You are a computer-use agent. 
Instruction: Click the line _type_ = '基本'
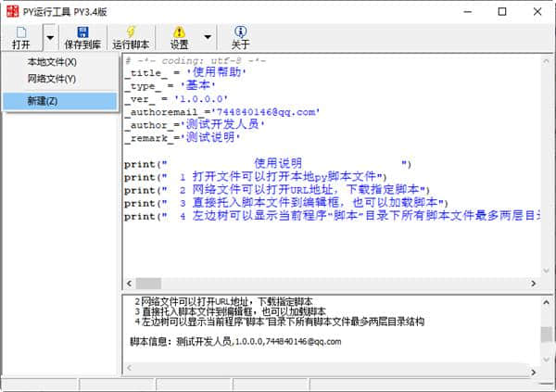tap(170, 86)
